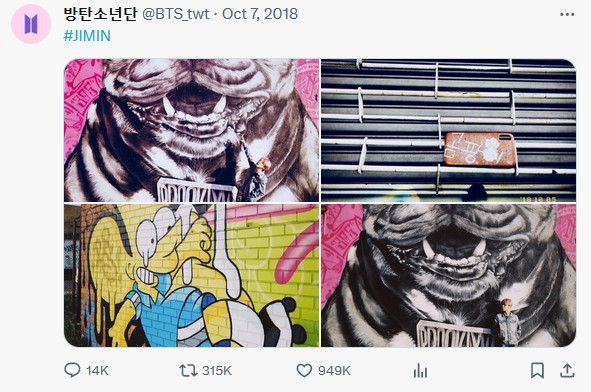Click the retweet arrows icon
This screenshot has width=591, height=392.
(x=188, y=371)
